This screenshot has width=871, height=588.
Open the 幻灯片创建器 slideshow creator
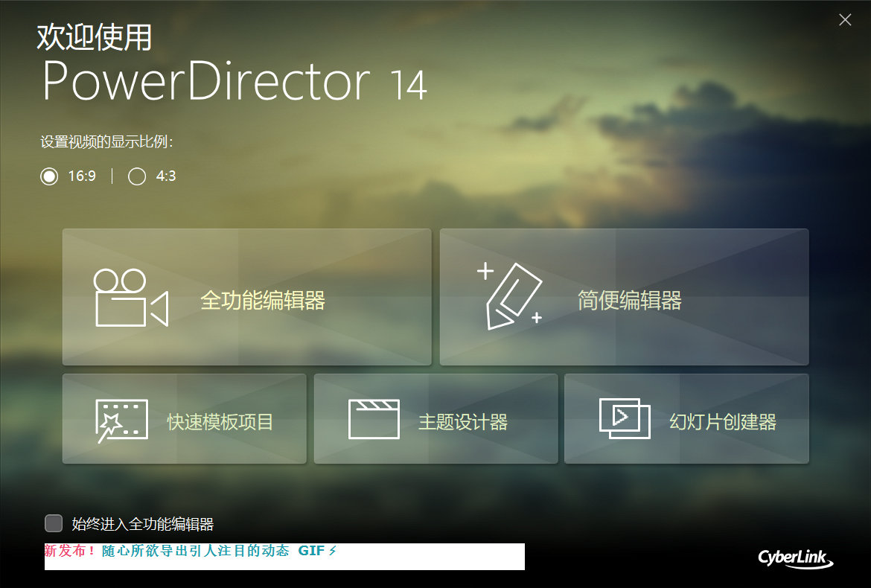point(686,418)
